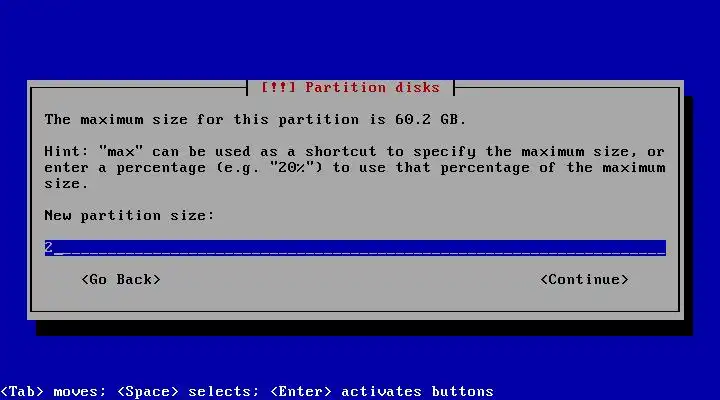Screen dimensions: 720x400
Task: Click the typed "2" in the size field
Action: [49, 248]
